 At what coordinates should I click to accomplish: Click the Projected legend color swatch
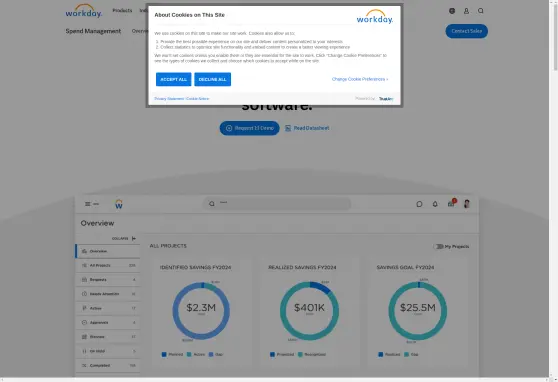tap(272, 355)
